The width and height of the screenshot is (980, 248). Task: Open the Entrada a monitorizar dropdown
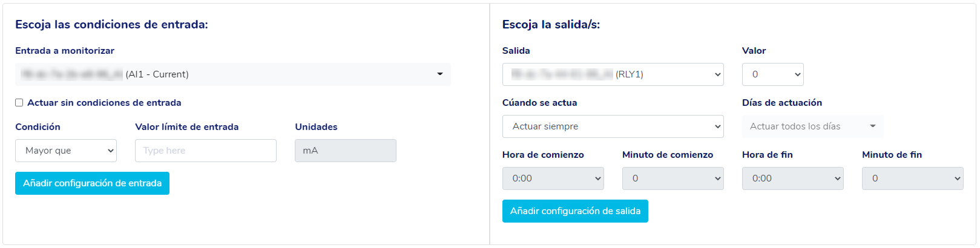click(232, 74)
